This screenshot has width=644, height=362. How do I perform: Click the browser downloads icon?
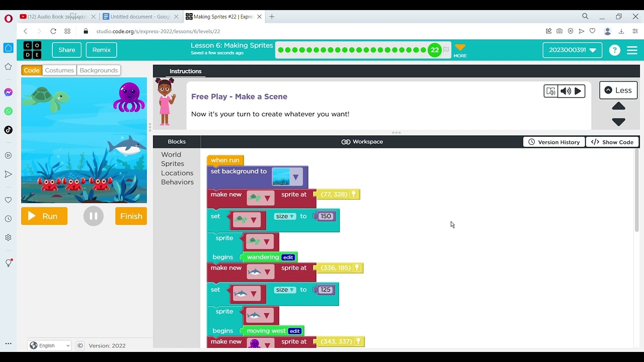[x=621, y=31]
